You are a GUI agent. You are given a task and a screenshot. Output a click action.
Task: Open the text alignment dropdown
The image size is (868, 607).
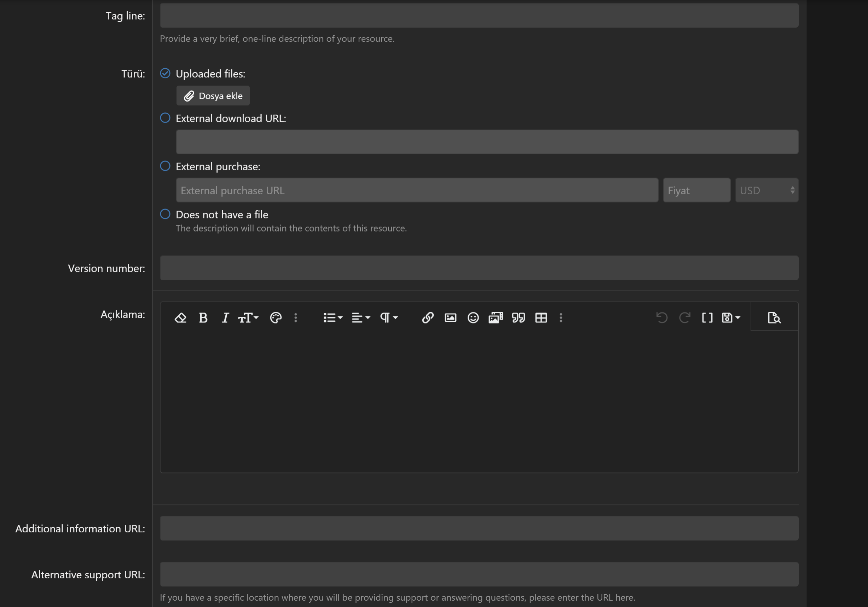click(x=361, y=318)
